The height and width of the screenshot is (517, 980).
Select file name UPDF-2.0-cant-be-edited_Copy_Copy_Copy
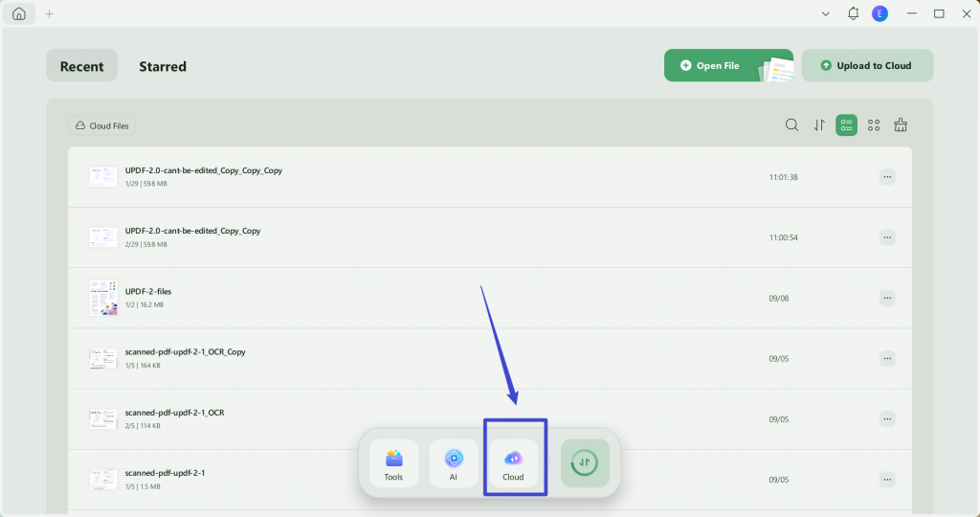tap(204, 170)
